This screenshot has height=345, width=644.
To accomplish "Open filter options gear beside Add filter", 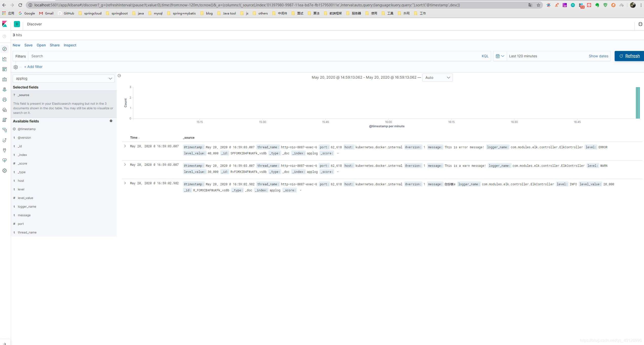I will 16,67.
